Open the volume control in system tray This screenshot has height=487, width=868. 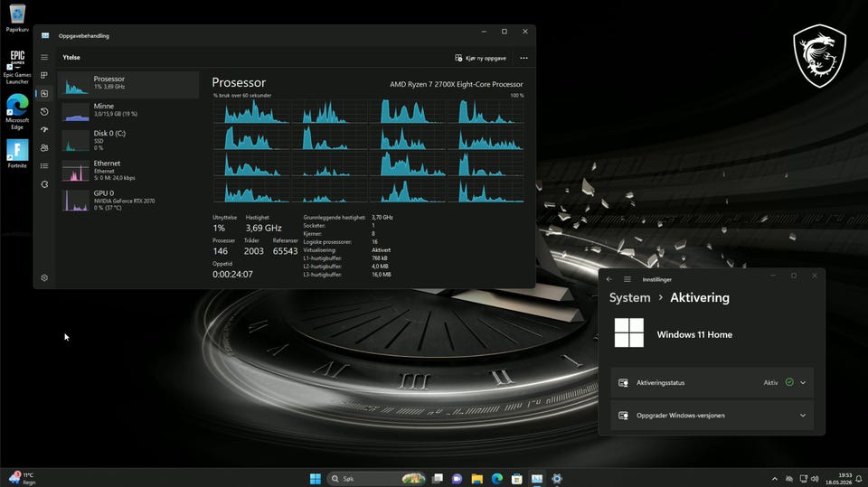point(815,479)
